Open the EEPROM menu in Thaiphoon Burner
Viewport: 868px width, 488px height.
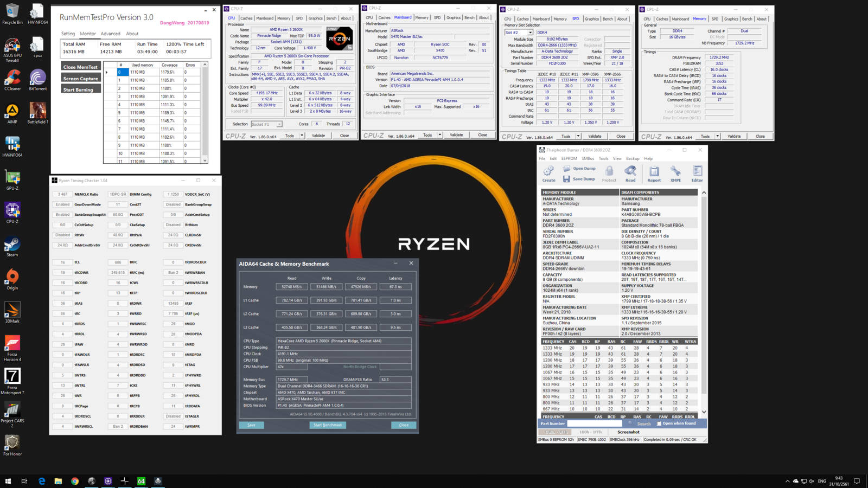click(x=569, y=158)
